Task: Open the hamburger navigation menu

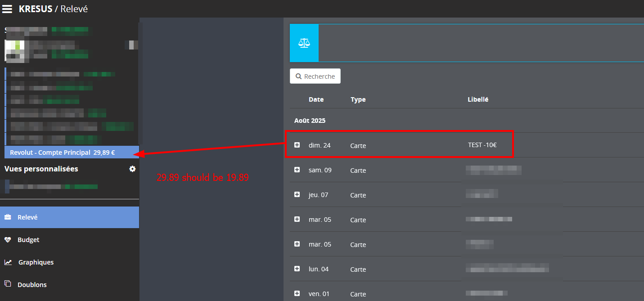Action: [x=7, y=9]
